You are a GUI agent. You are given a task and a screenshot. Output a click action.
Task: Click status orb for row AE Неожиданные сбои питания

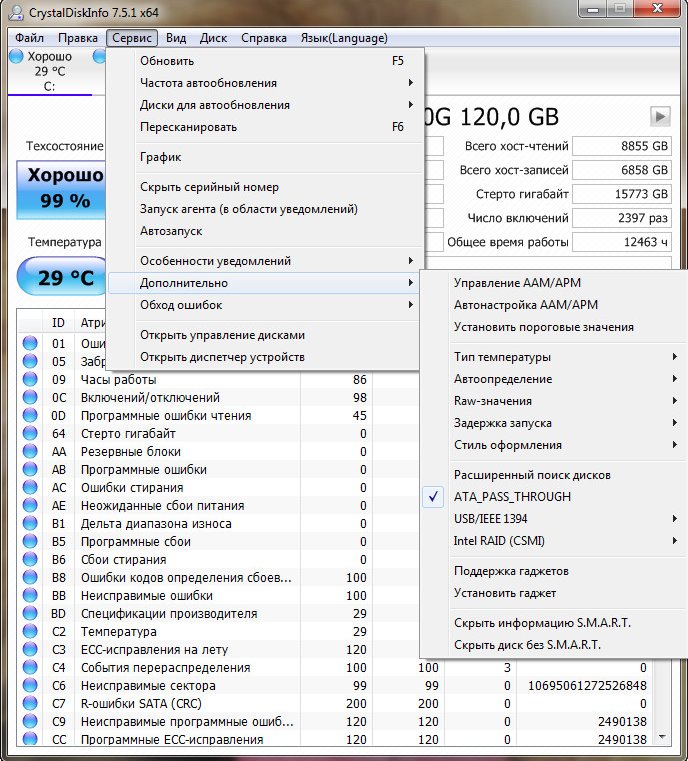pos(30,505)
